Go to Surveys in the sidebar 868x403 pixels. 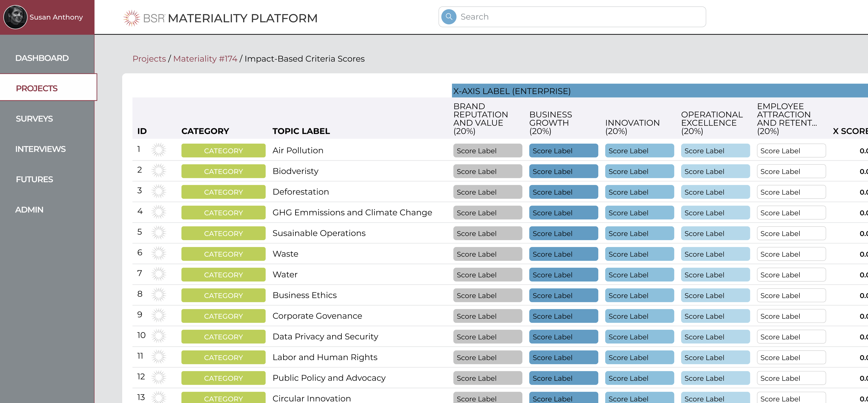pos(34,119)
